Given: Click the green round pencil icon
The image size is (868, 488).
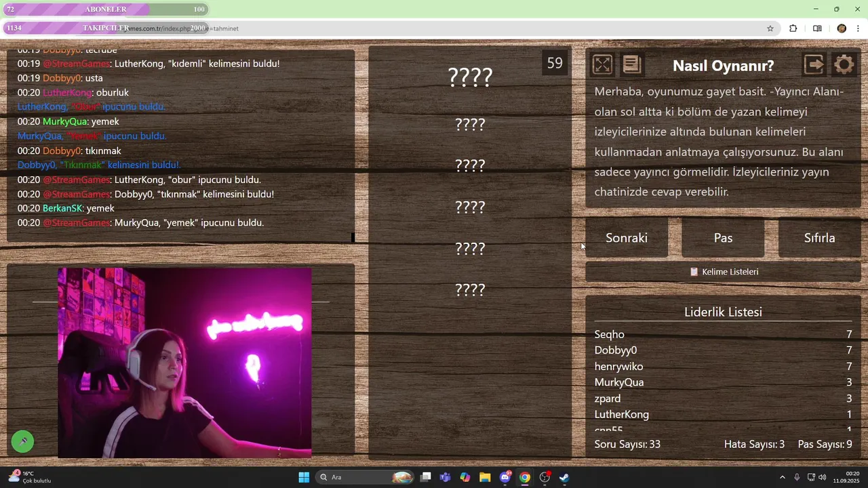Looking at the screenshot, I should tap(22, 441).
